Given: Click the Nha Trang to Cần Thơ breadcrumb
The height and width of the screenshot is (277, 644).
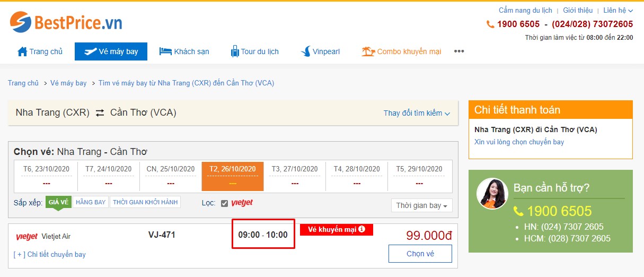Looking at the screenshot, I should (186, 83).
